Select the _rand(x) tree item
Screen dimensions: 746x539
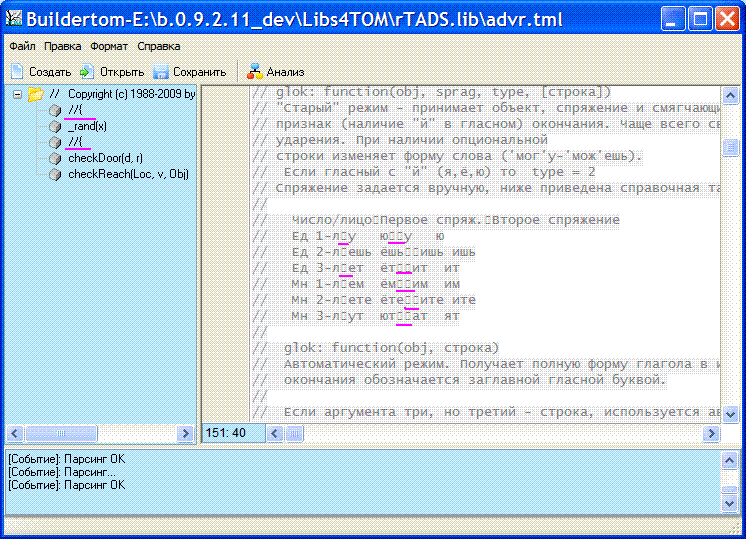coord(88,126)
